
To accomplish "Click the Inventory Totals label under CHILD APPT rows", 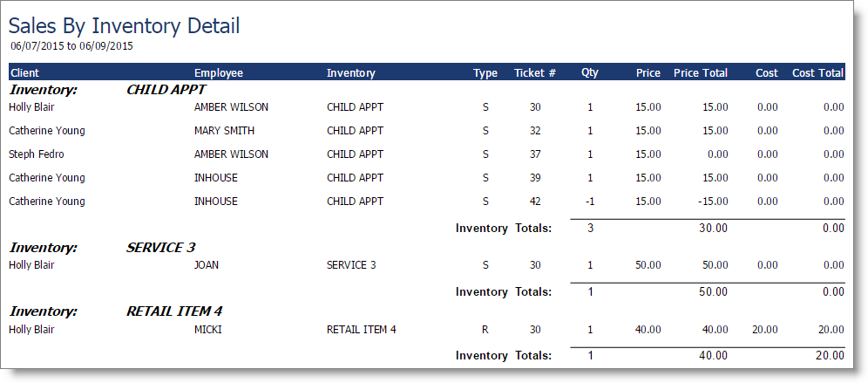I will [x=504, y=228].
